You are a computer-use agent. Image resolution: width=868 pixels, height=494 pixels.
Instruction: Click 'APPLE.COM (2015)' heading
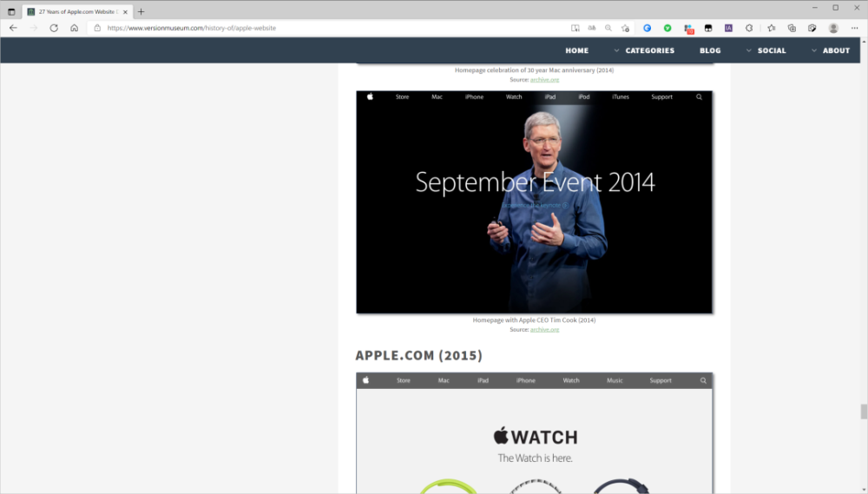click(x=419, y=356)
